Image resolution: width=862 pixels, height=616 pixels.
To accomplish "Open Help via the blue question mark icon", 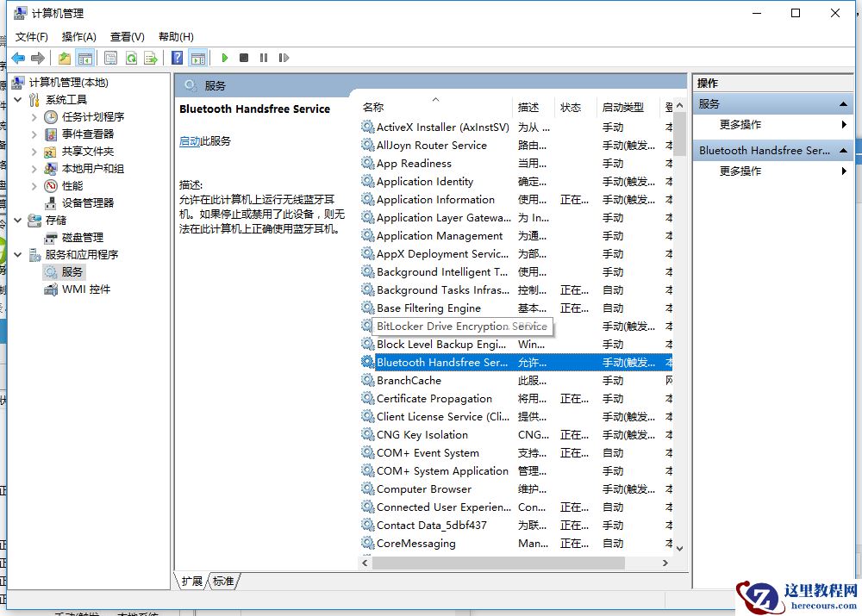I will pos(177,58).
